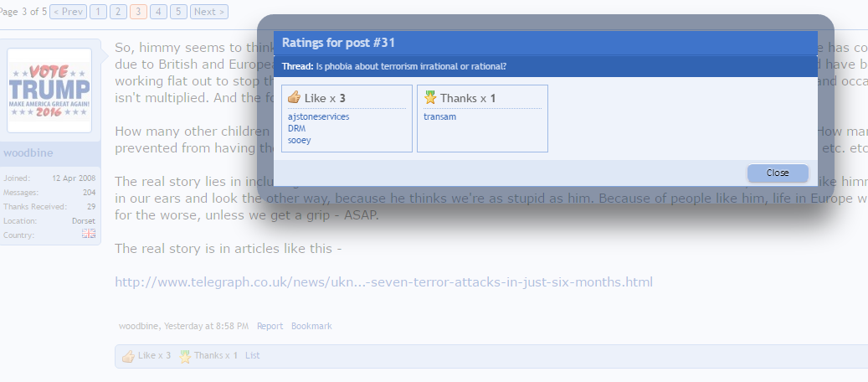
Task: Report woodbine's post
Action: pos(270,326)
